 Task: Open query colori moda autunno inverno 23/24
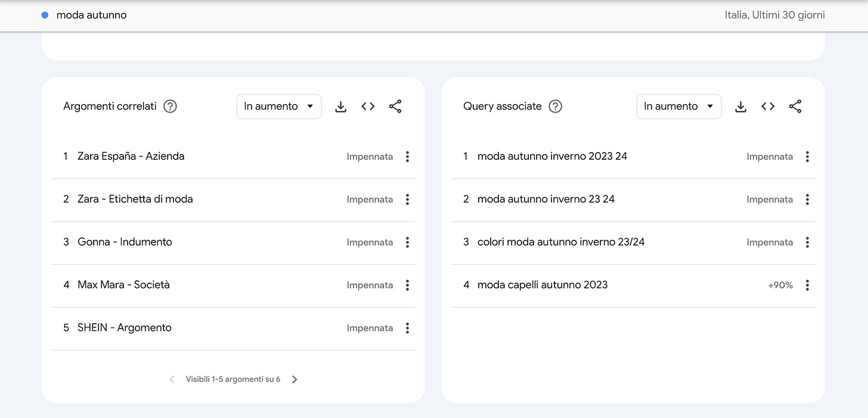click(x=560, y=242)
